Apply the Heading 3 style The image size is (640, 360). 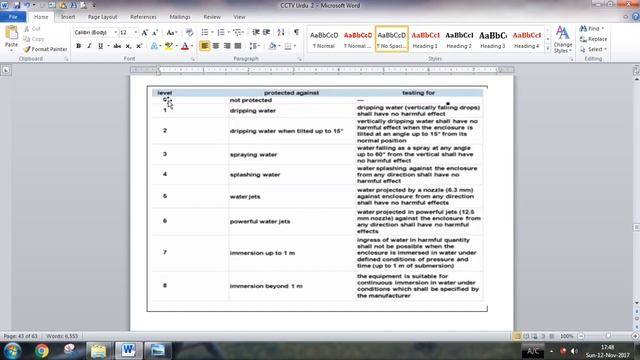pyautogui.click(x=493, y=39)
